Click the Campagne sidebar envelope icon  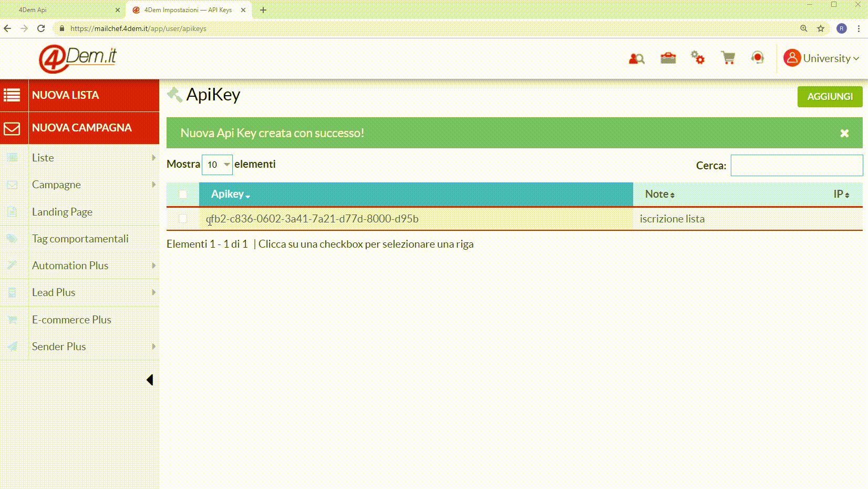(12, 185)
